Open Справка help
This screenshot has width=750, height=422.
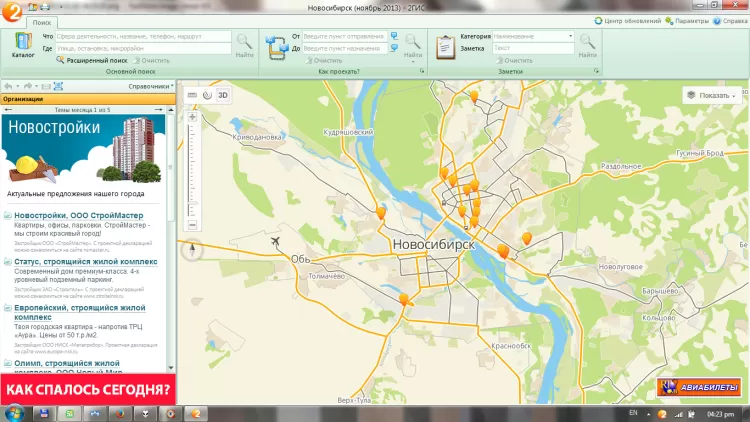pyautogui.click(x=730, y=21)
